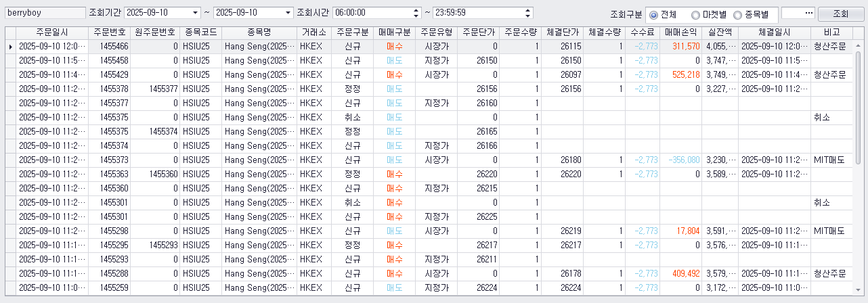Select the row for order 1455466
868x303 pixels.
(431, 46)
